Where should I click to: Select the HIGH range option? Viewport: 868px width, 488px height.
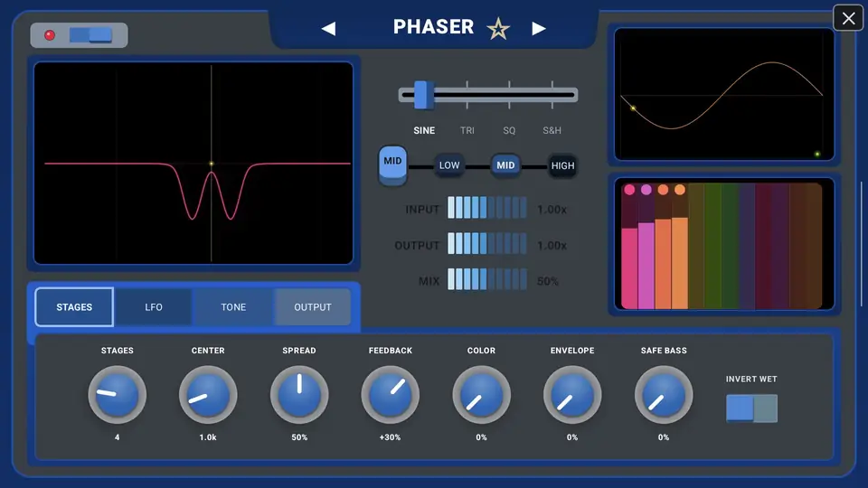(x=562, y=165)
